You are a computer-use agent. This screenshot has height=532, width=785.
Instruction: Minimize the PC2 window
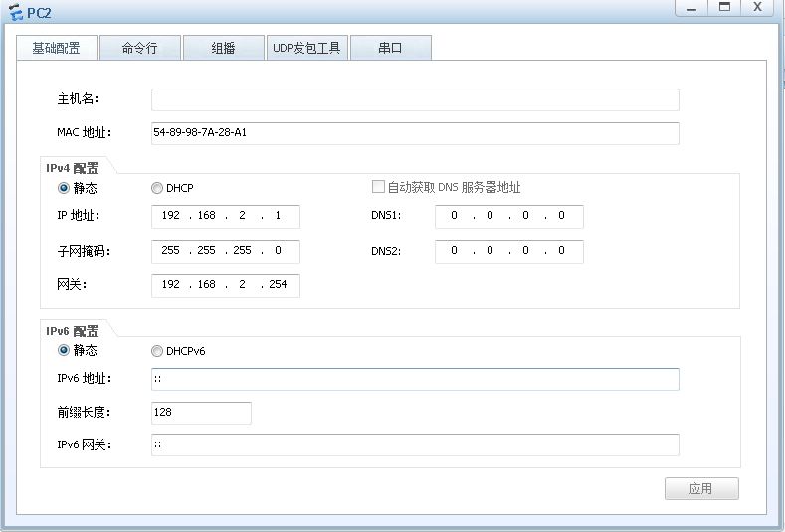[x=691, y=8]
